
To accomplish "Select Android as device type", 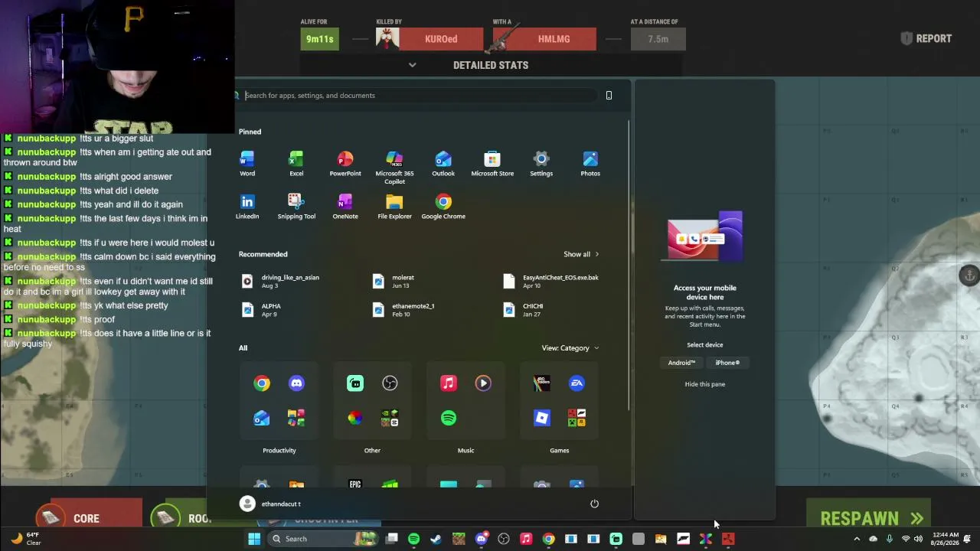I will [681, 363].
